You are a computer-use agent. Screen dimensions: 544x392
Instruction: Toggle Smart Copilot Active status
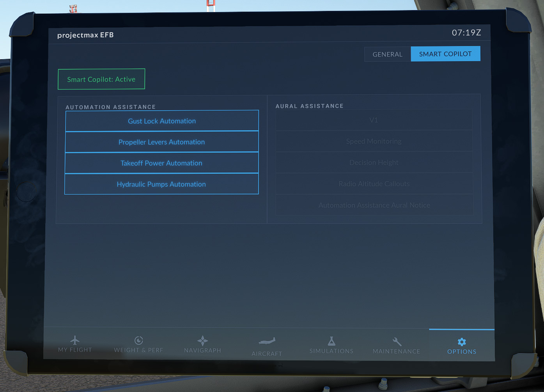101,79
